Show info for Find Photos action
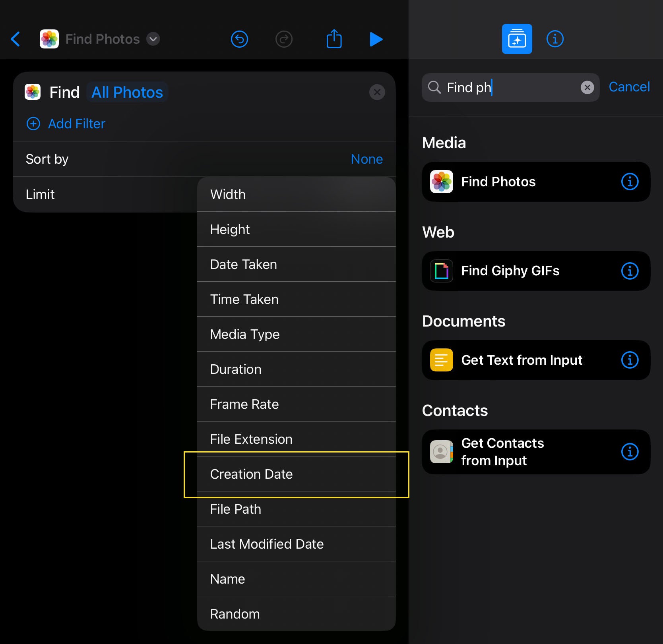Image resolution: width=663 pixels, height=644 pixels. point(630,182)
